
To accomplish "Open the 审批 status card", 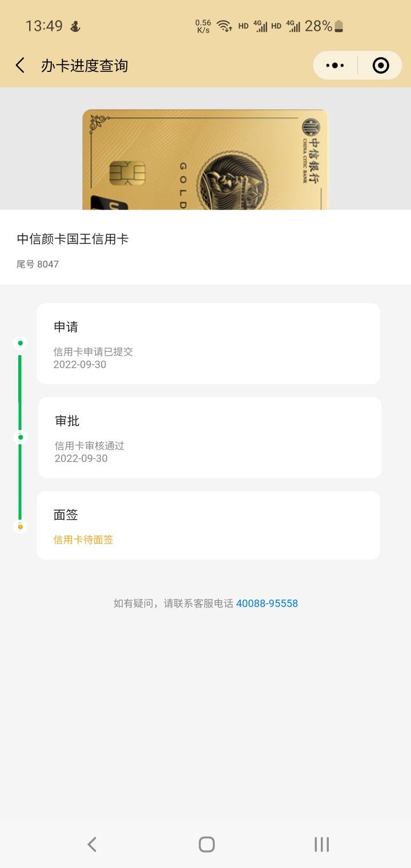I will pos(209,437).
